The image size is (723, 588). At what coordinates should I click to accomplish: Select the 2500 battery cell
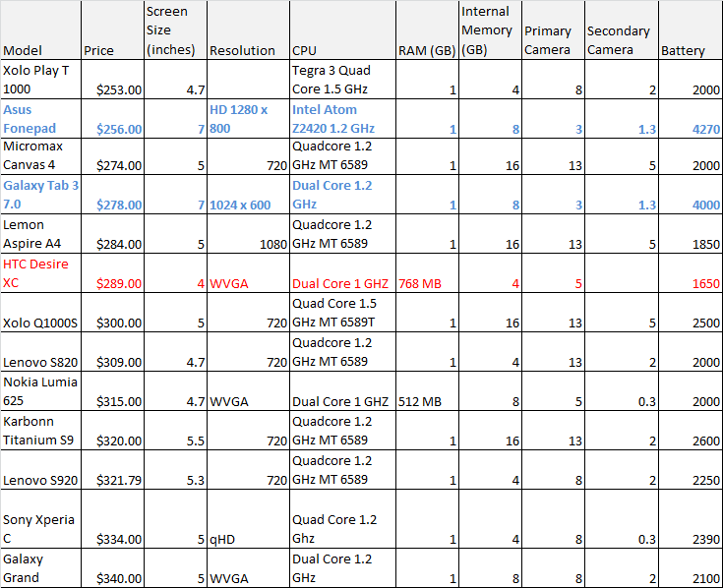691,313
